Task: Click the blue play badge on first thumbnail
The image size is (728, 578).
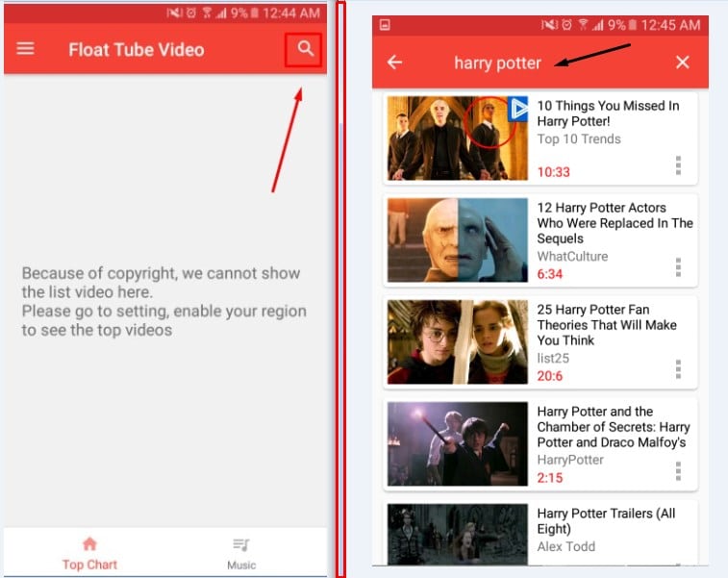Action: (517, 109)
